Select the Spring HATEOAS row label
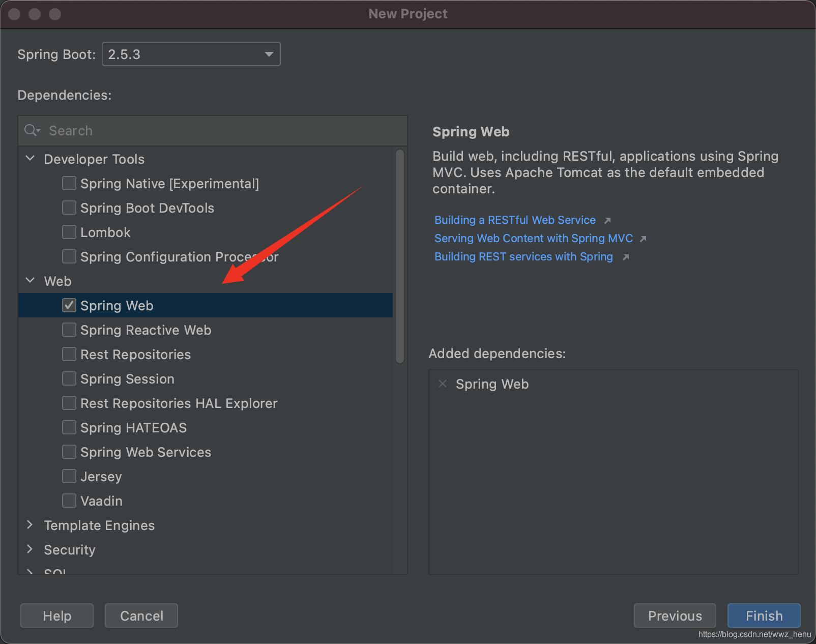The width and height of the screenshot is (816, 644). pyautogui.click(x=133, y=428)
